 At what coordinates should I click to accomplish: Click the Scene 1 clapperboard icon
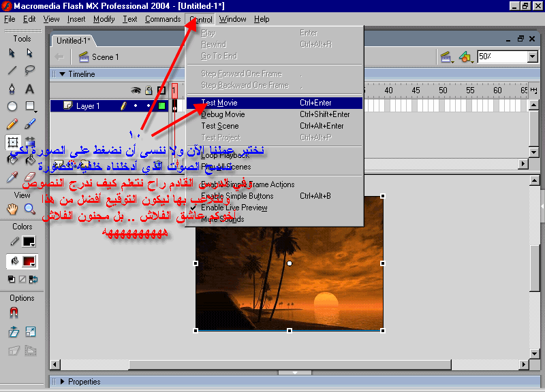click(x=84, y=57)
